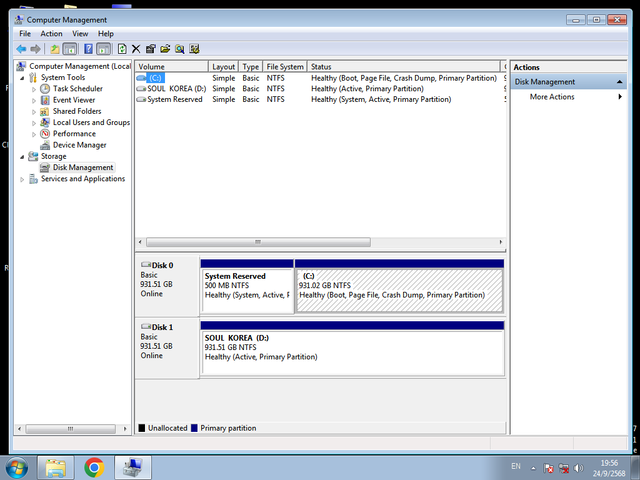Expand the Event Viewer node arrow
Viewport: 640px width, 480px height.
coord(34,100)
